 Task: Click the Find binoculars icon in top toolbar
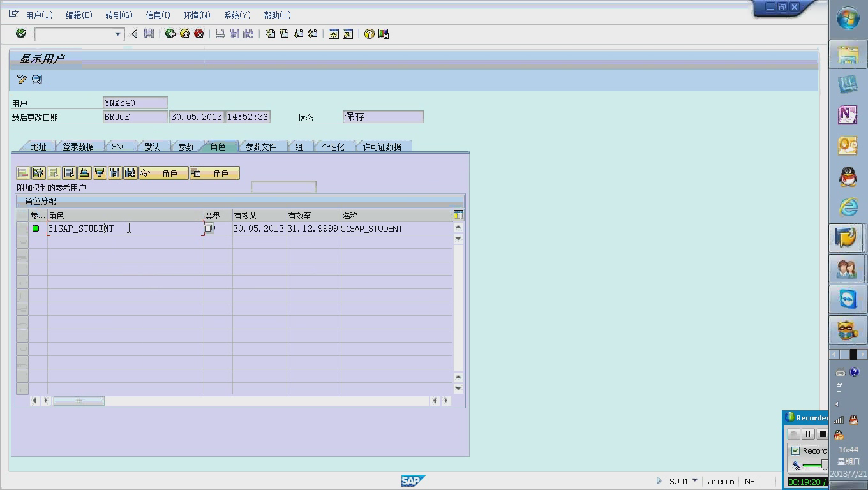tap(234, 34)
